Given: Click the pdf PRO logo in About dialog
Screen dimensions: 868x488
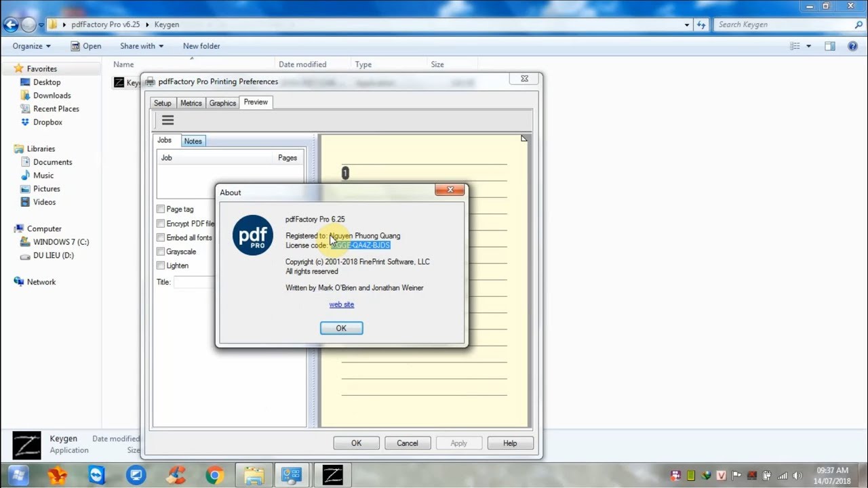Looking at the screenshot, I should 252,235.
